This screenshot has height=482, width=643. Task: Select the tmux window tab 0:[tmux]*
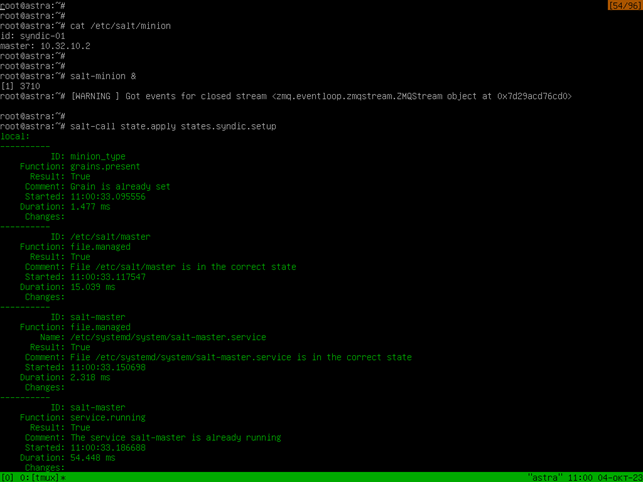pos(42,477)
